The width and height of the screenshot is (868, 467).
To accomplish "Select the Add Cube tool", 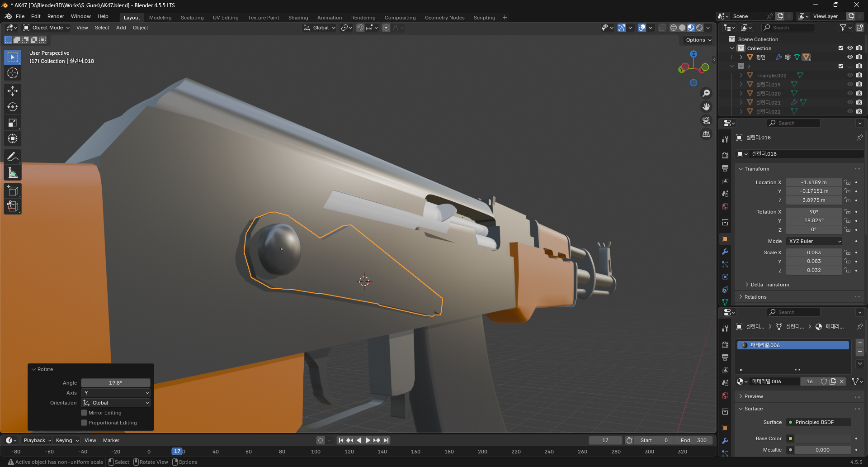I will [13, 191].
